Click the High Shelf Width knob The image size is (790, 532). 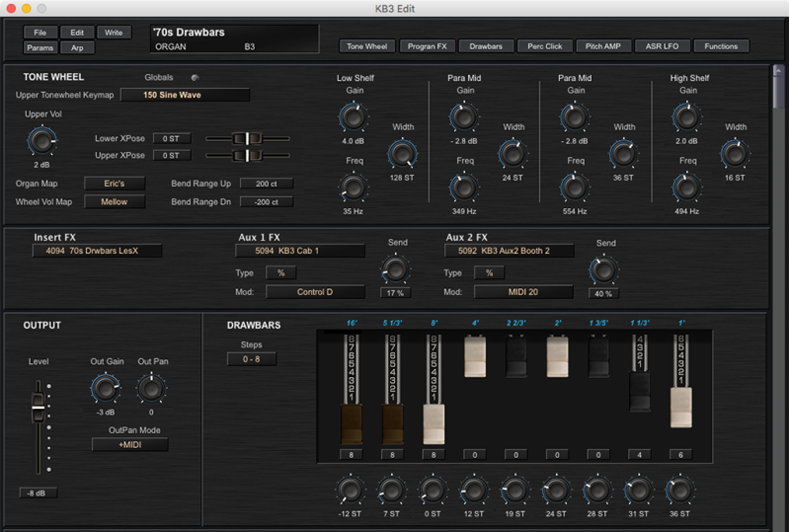735,154
